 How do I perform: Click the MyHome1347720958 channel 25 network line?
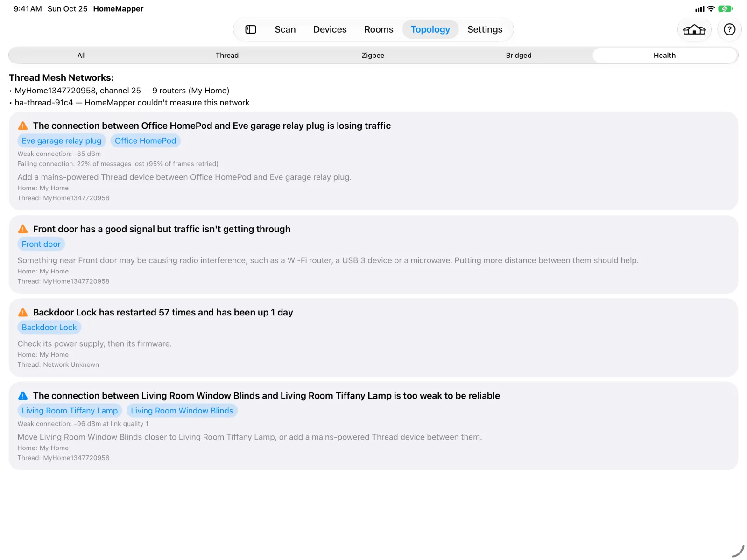click(122, 91)
